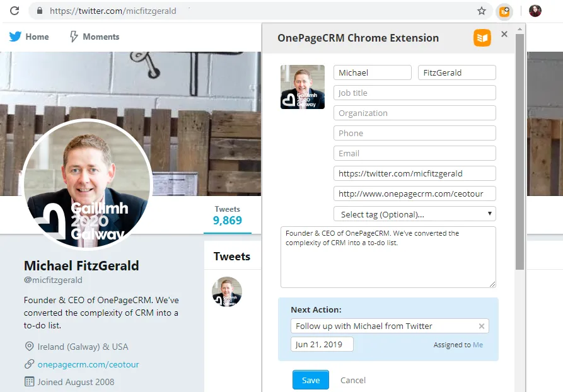This screenshot has height=392, width=563.
Task: Click the background notes text area
Action: point(388,257)
